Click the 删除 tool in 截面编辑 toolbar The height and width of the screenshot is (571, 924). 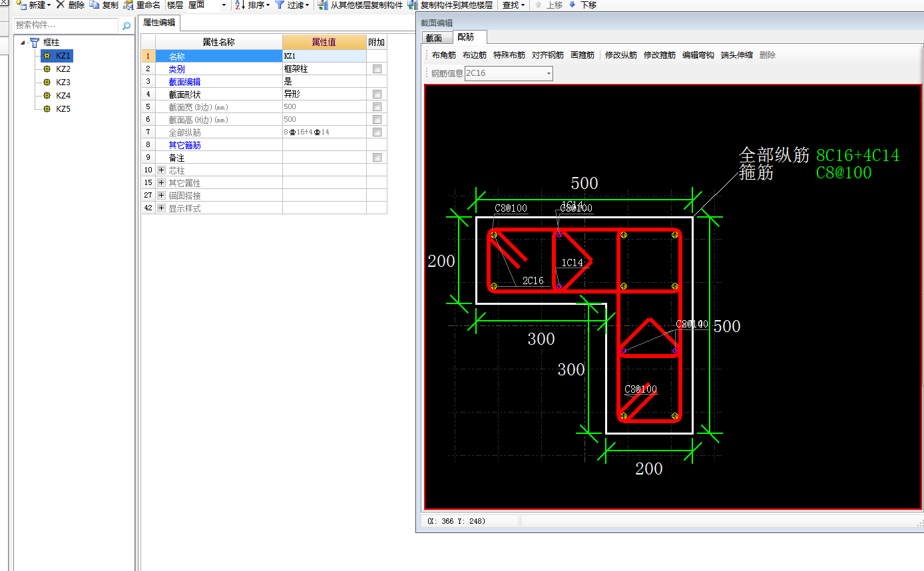[x=768, y=55]
